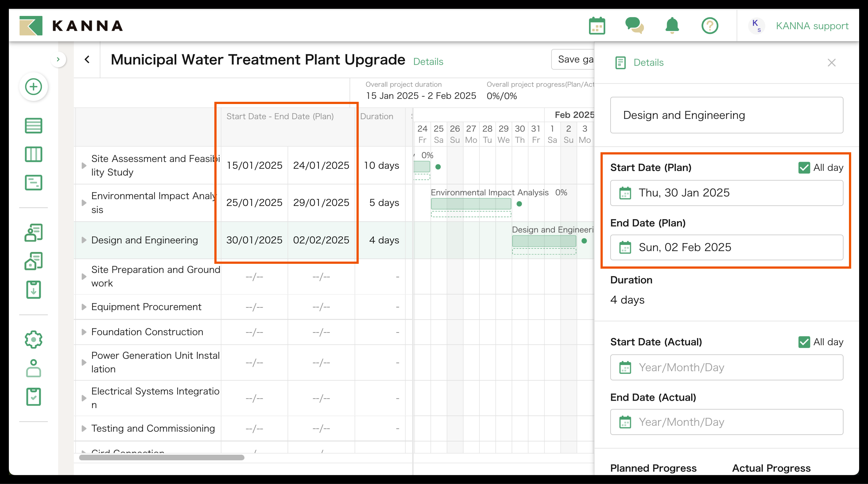Open the chat messages icon

pyautogui.click(x=634, y=26)
